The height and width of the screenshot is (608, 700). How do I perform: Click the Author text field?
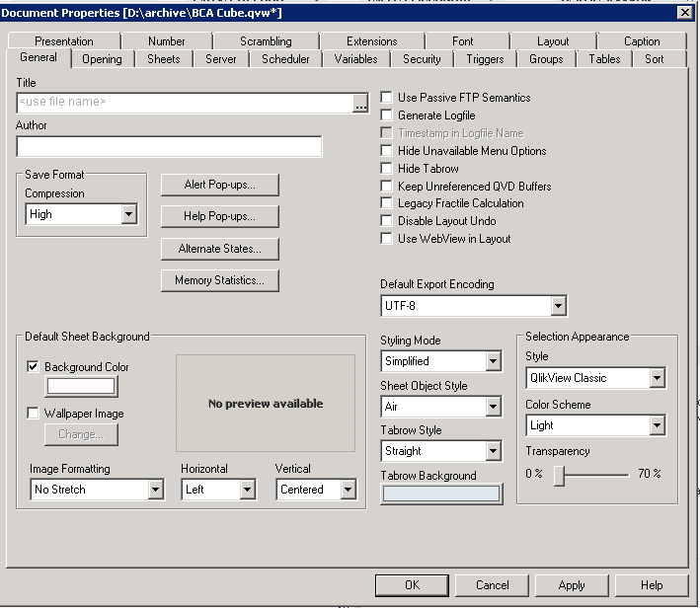[169, 147]
